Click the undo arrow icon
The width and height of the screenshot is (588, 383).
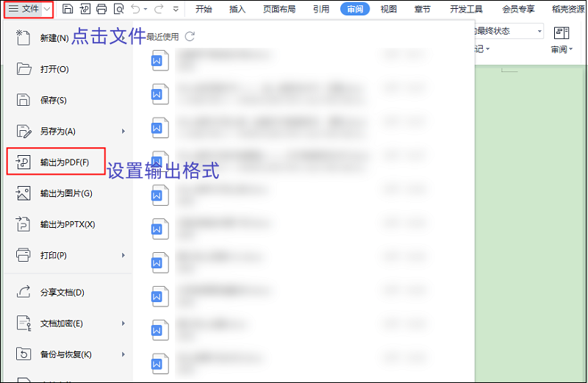pyautogui.click(x=136, y=9)
